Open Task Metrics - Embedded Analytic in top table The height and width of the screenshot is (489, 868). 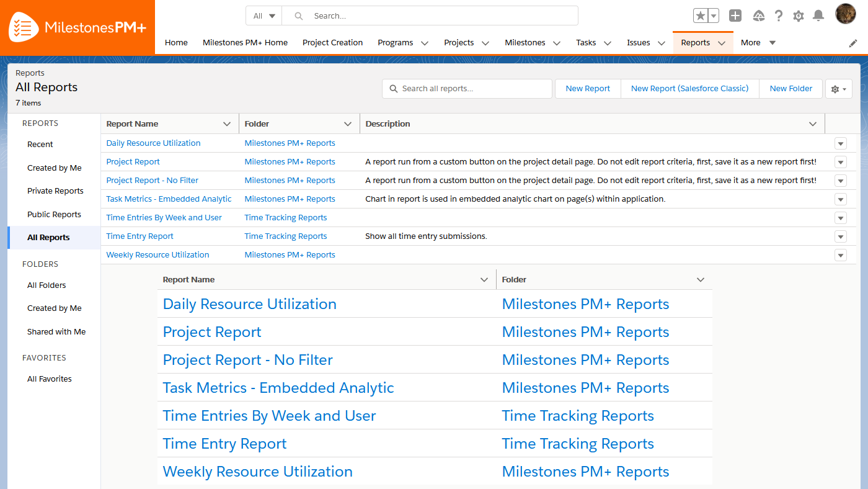coord(169,199)
